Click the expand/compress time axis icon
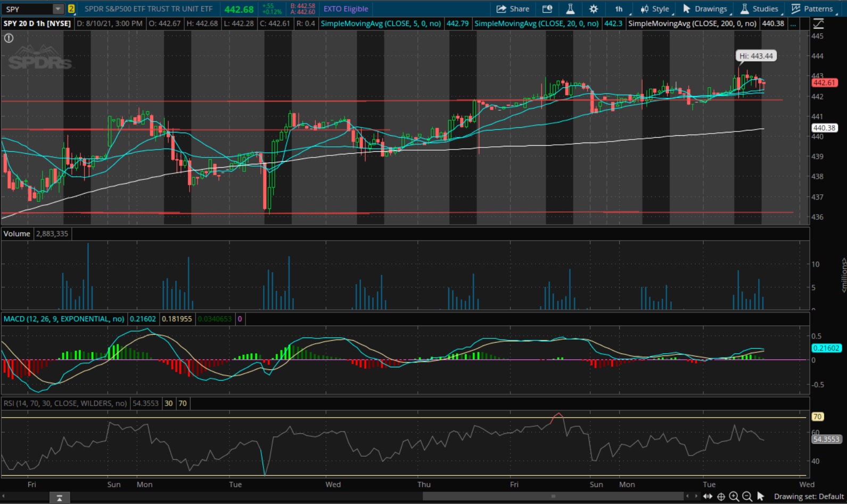This screenshot has height=504, width=847. (708, 497)
